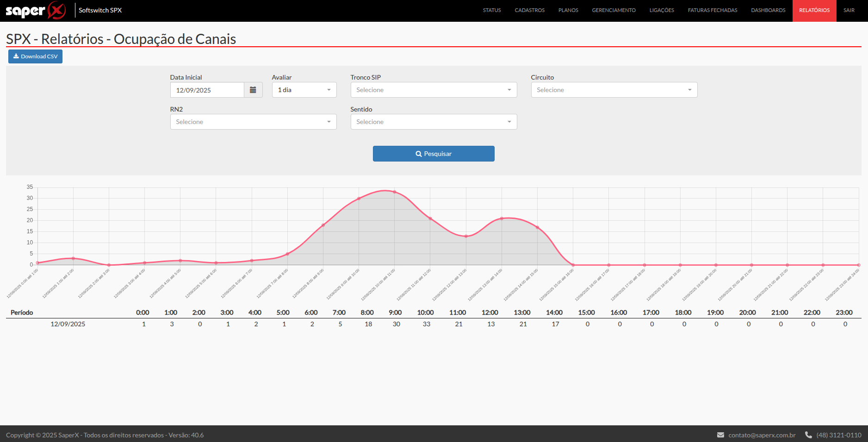This screenshot has height=442, width=868.
Task: Click the (48) 3121-0110 phone number
Action: (x=839, y=435)
